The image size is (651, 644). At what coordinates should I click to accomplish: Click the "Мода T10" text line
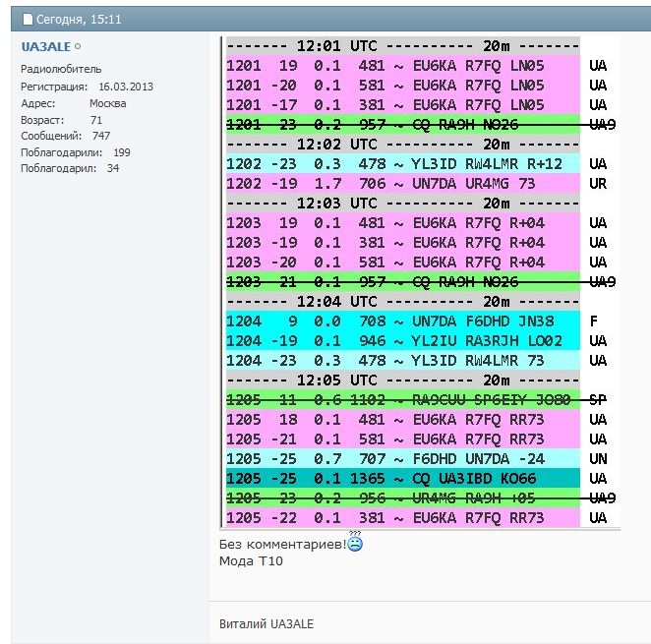click(x=251, y=560)
